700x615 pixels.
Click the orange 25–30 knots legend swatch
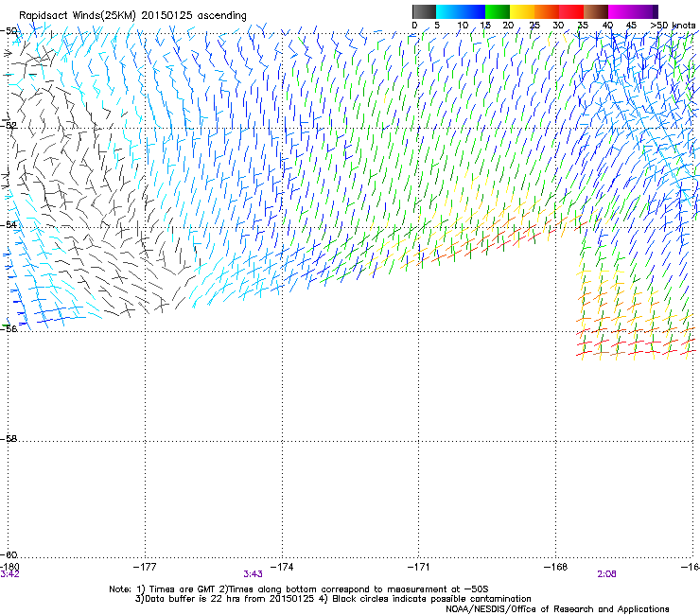pyautogui.click(x=547, y=11)
